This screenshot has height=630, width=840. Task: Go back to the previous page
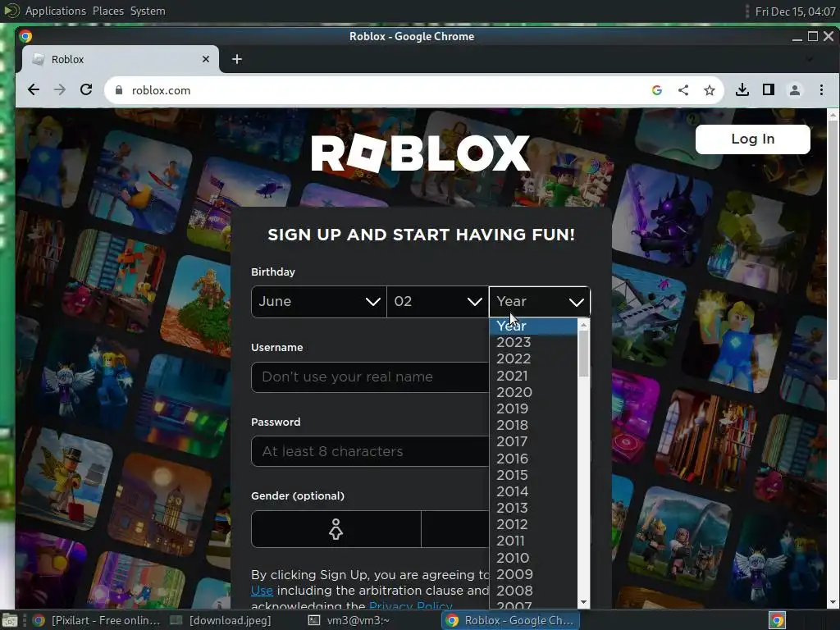click(33, 90)
